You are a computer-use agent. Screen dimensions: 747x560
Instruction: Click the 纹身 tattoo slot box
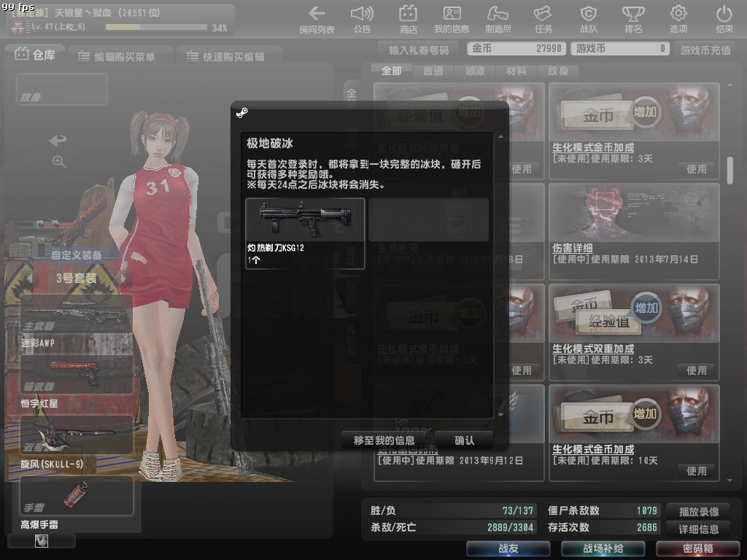[62, 89]
